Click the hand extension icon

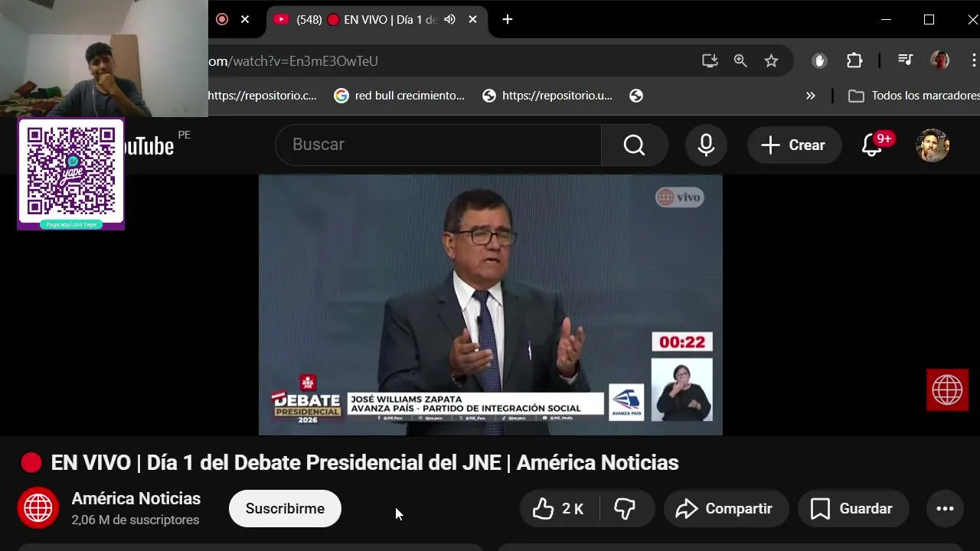(819, 61)
